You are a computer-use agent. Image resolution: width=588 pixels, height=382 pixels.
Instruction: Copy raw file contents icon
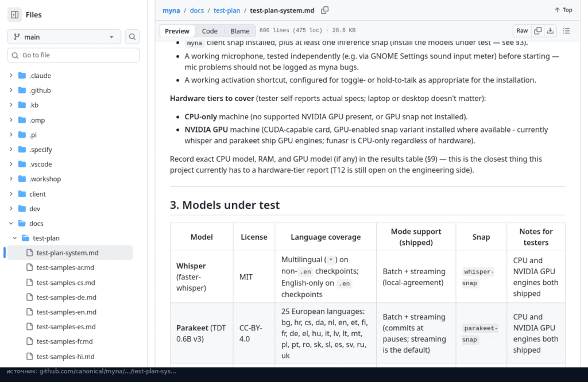pyautogui.click(x=537, y=31)
